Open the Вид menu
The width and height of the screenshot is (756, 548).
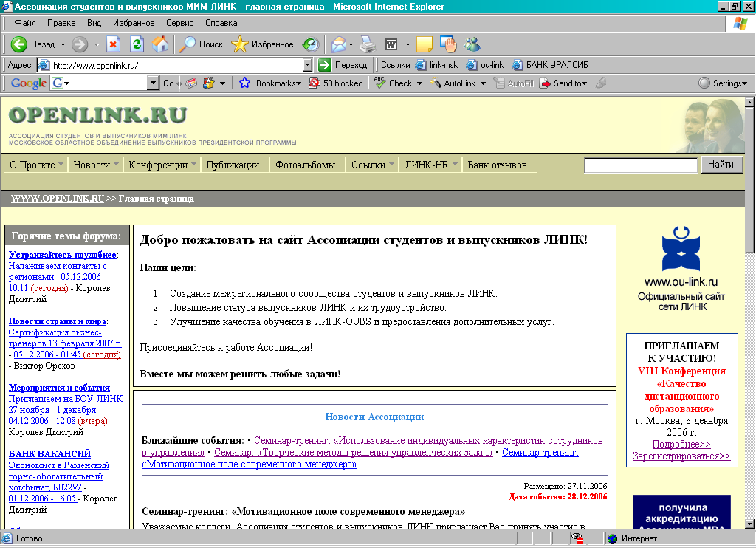tap(94, 23)
